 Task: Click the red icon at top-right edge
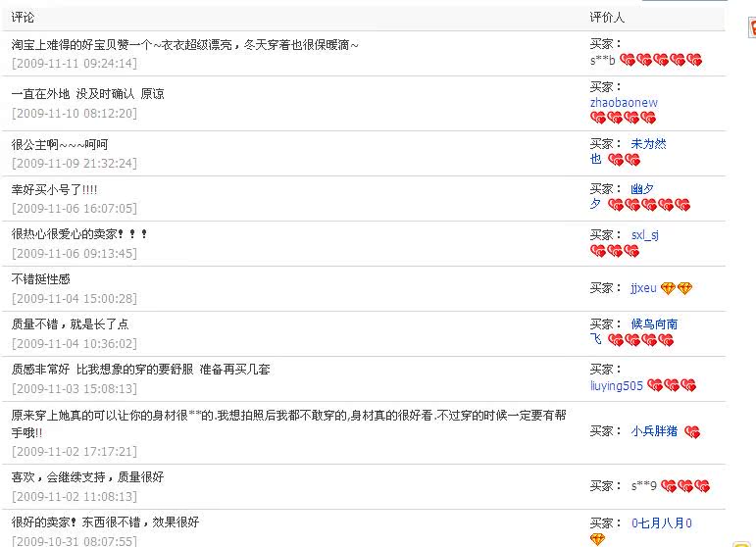click(751, 29)
